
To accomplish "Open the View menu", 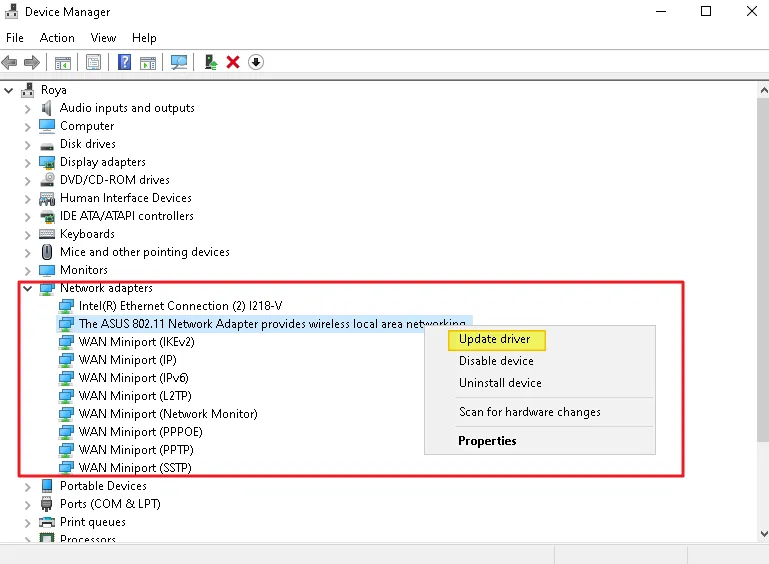I will click(x=103, y=38).
